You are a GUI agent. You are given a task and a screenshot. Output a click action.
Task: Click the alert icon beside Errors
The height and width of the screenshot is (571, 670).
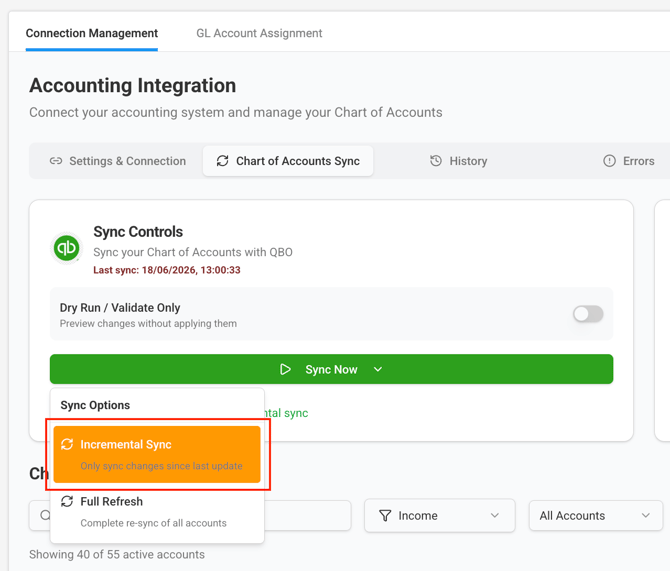click(x=609, y=161)
